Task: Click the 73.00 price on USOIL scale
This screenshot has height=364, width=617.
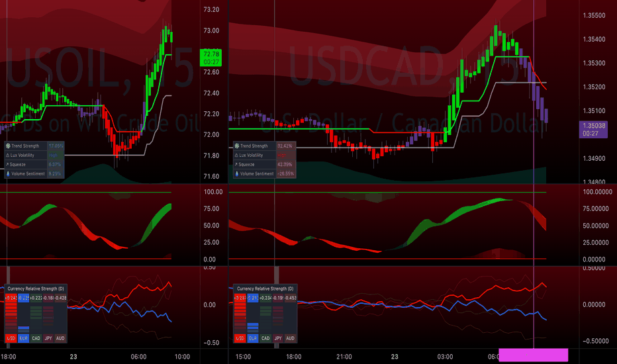Action: click(211, 30)
